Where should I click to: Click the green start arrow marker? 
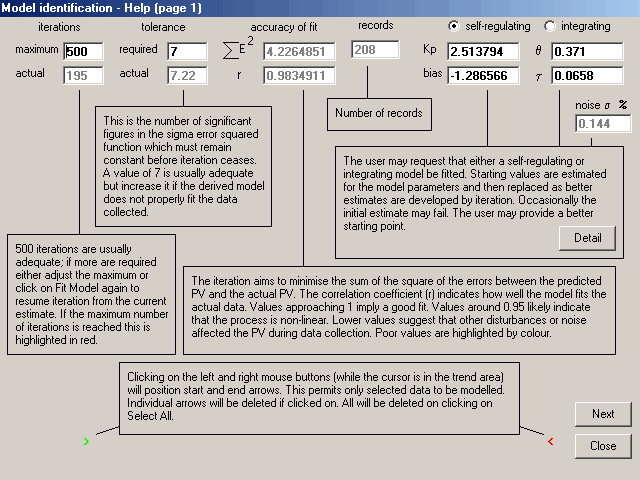click(x=86, y=440)
